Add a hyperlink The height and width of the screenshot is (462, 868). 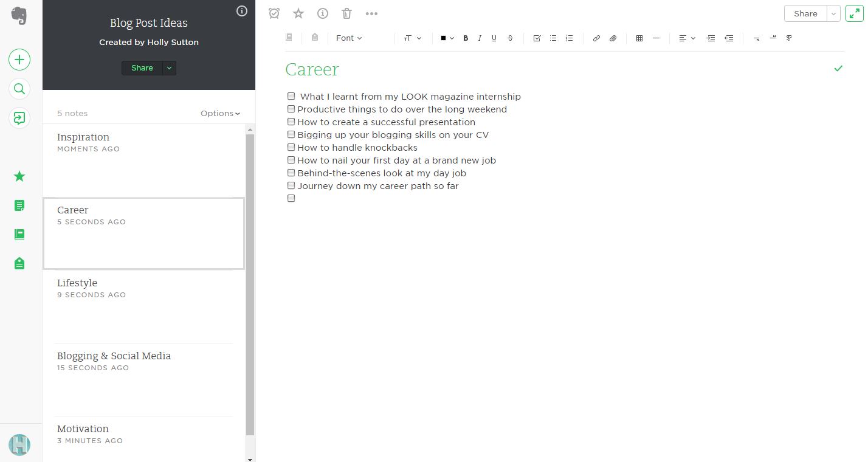[596, 38]
